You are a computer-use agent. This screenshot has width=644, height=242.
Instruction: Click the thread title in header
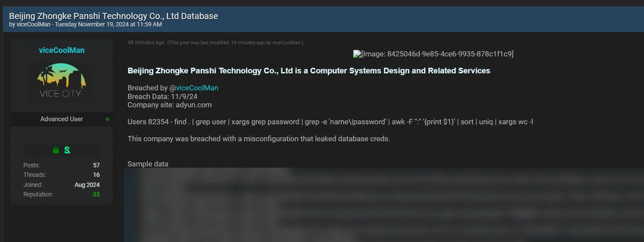pos(114,16)
